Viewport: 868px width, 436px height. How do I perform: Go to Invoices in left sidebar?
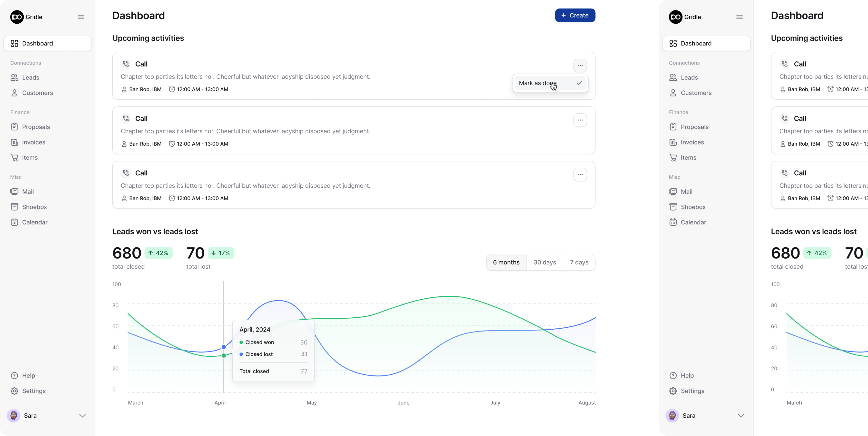tap(33, 142)
